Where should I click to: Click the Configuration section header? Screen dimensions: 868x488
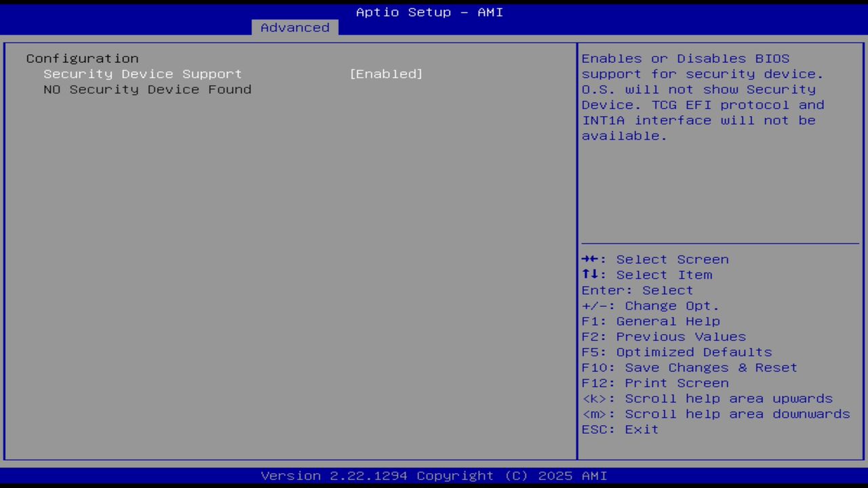[x=81, y=58]
